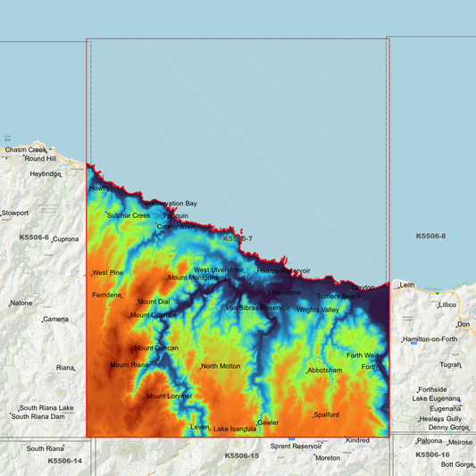This screenshot has width=476, height=476.
Task: Select the Cuprona label
Action: tap(65, 239)
